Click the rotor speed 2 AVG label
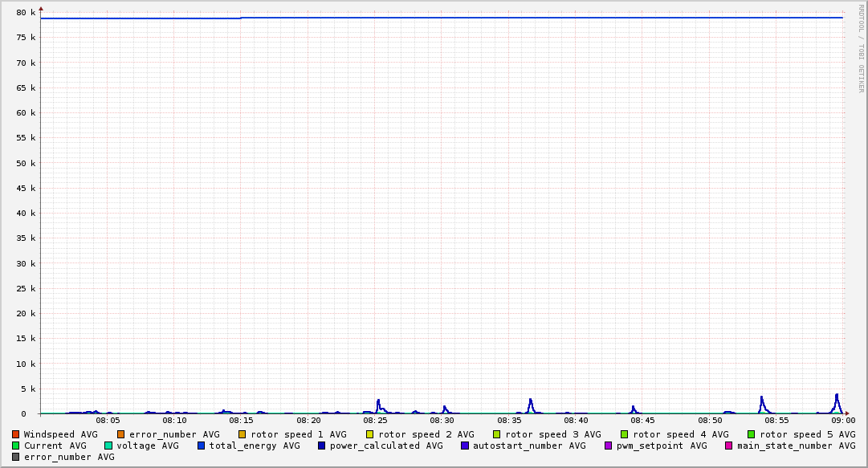 point(426,434)
